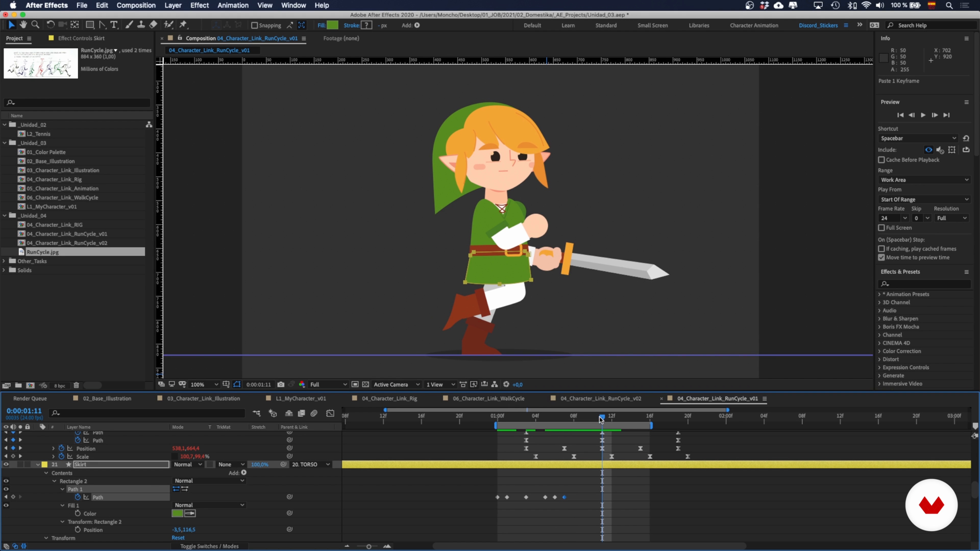Select the Brush tool

coord(129,25)
